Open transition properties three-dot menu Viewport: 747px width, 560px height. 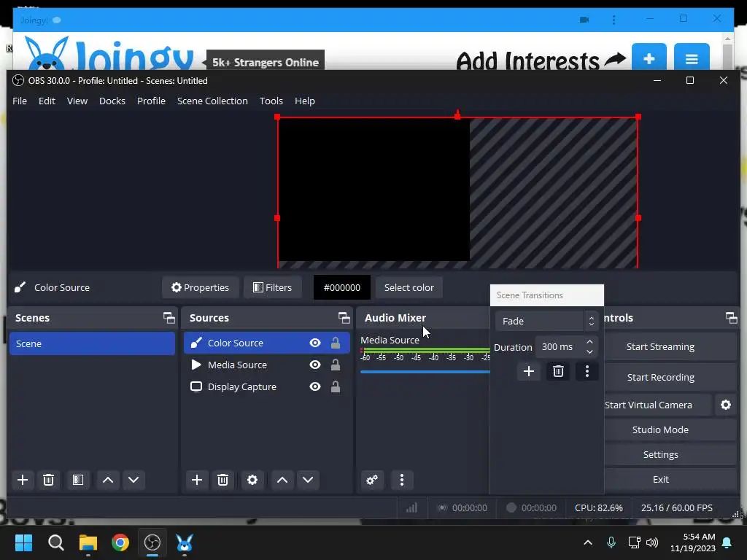pyautogui.click(x=587, y=371)
